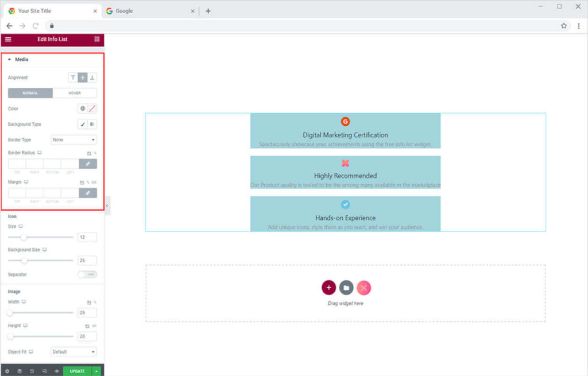The width and height of the screenshot is (588, 376).
Task: Open the Object Fit dropdown
Action: 73,352
